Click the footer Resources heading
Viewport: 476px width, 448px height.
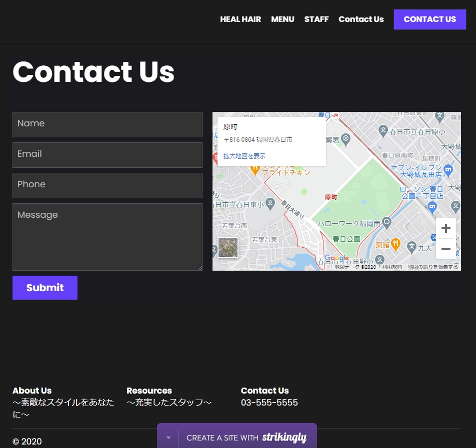click(149, 391)
